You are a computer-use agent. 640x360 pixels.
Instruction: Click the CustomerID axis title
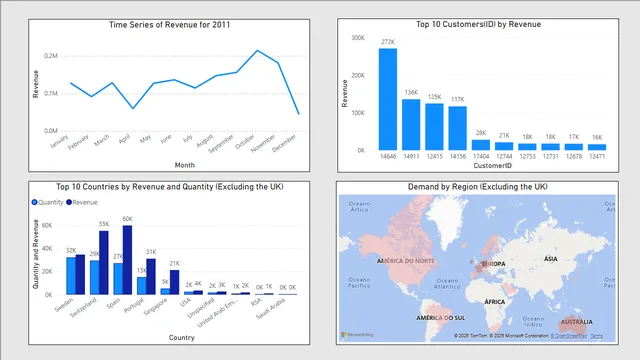492,166
